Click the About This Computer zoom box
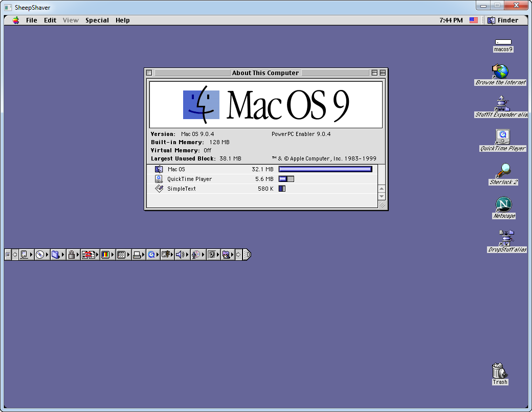 374,73
